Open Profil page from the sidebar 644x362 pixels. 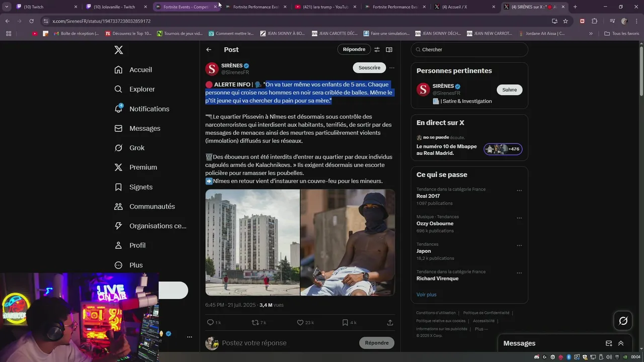pos(130,245)
